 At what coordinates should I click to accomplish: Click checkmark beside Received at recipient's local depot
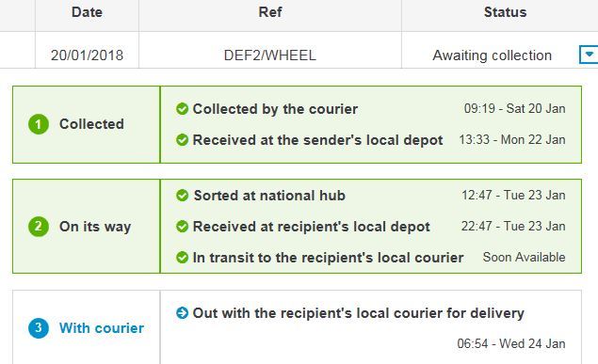[x=183, y=227]
